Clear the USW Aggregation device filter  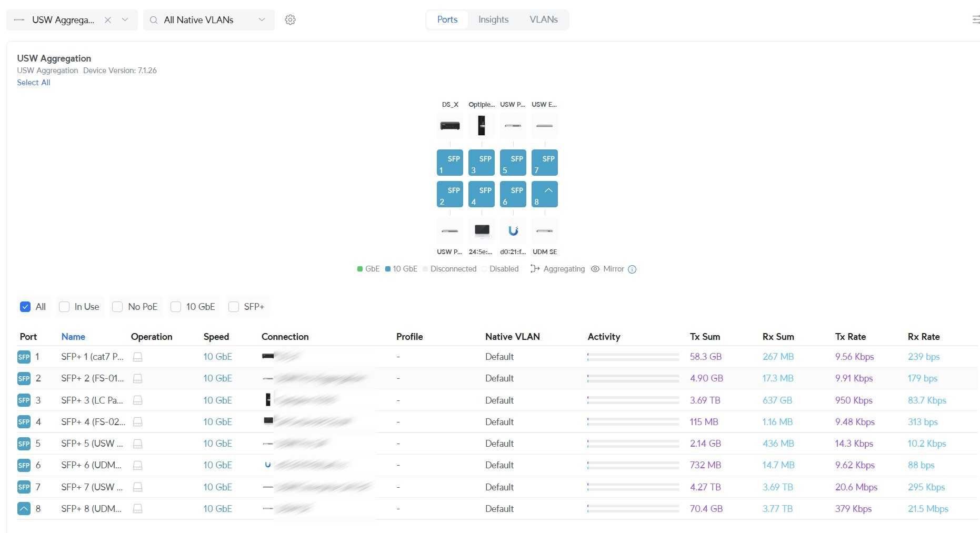click(107, 19)
